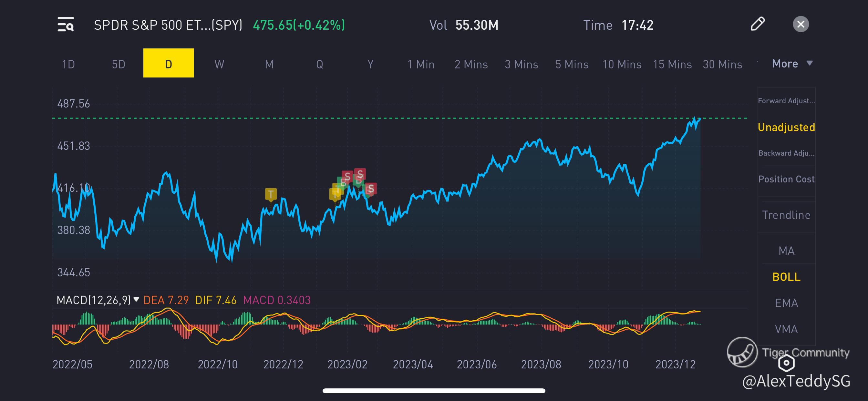Select the 5 Mins timeframe tab

click(572, 64)
